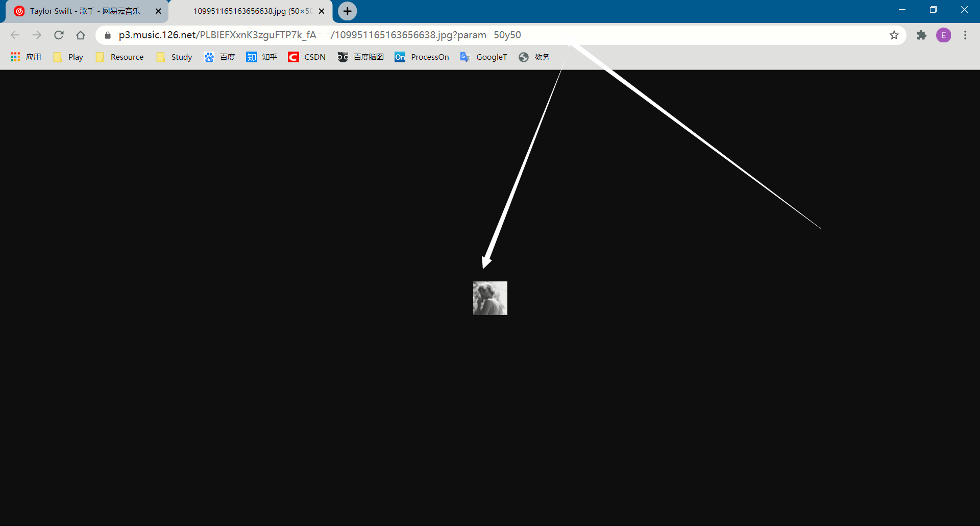Open the 应用 apps shortcut

point(26,57)
